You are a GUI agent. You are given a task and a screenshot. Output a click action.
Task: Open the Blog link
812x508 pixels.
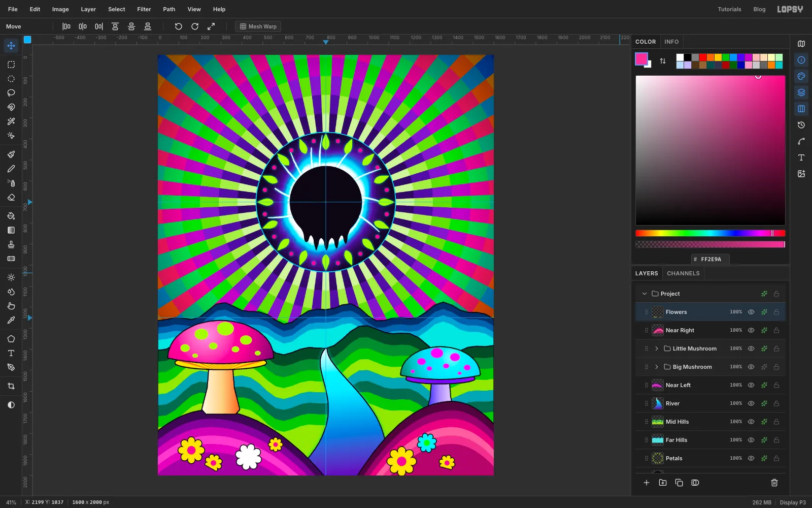coord(759,9)
